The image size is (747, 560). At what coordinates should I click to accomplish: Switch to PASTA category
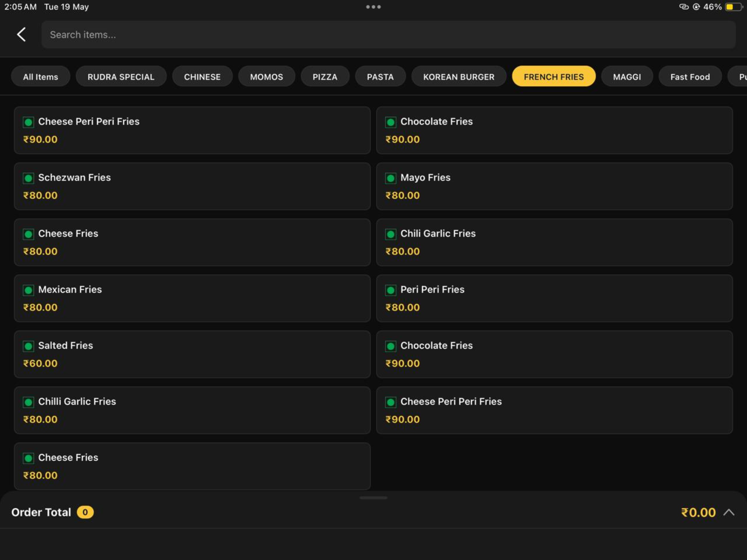pos(380,77)
